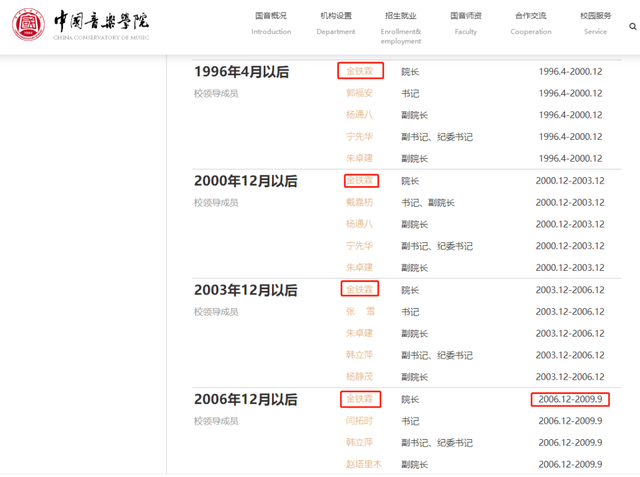Image resolution: width=640 pixels, height=477 pixels.
Task: Click 朱卓建 in the 1996年4月以后 section
Action: pyautogui.click(x=360, y=158)
